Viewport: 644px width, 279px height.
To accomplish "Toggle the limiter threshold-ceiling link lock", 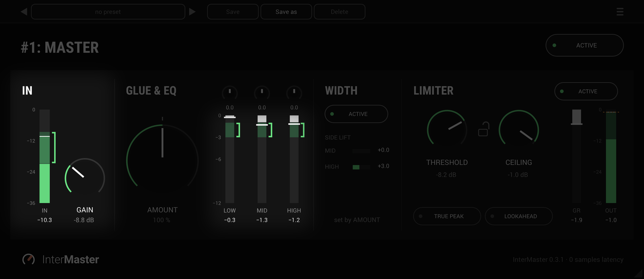I will pyautogui.click(x=483, y=129).
